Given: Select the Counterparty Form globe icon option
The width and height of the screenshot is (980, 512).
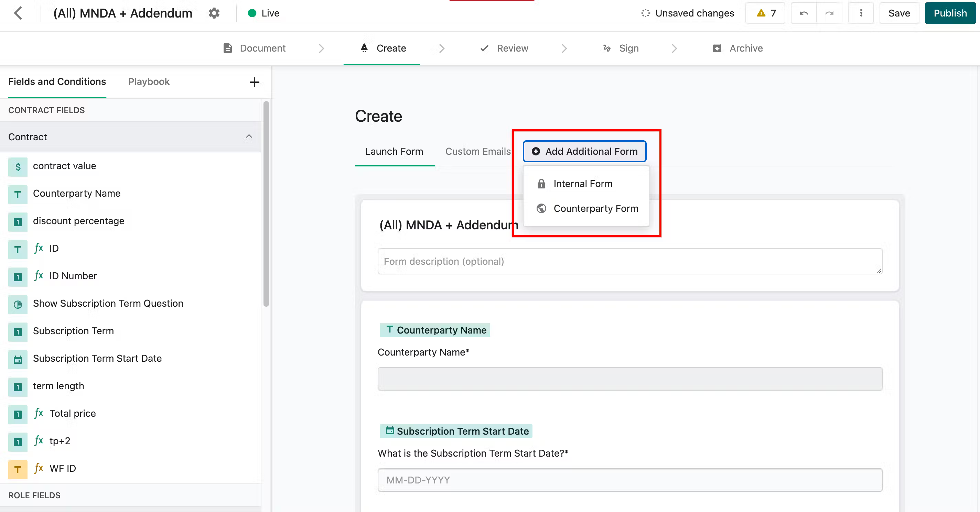Looking at the screenshot, I should (541, 208).
